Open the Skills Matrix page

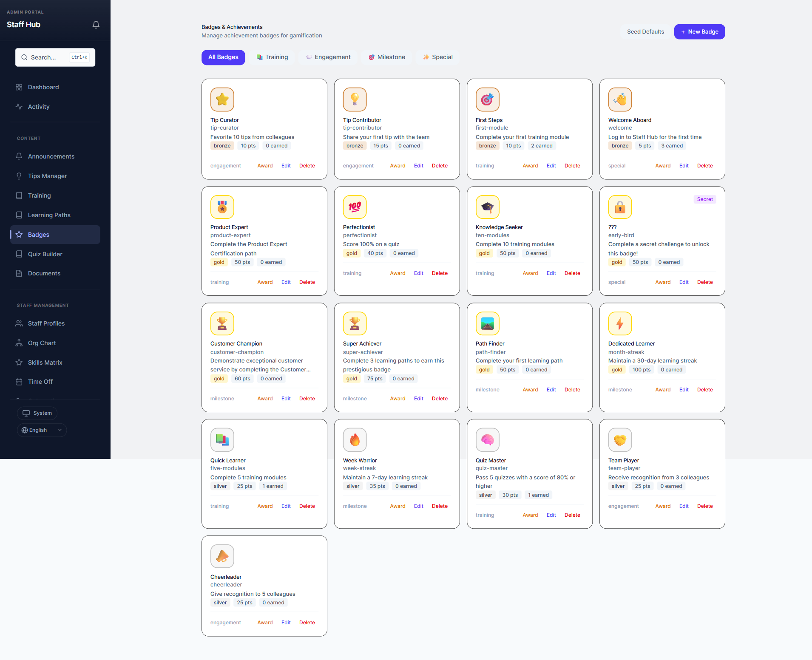44,362
